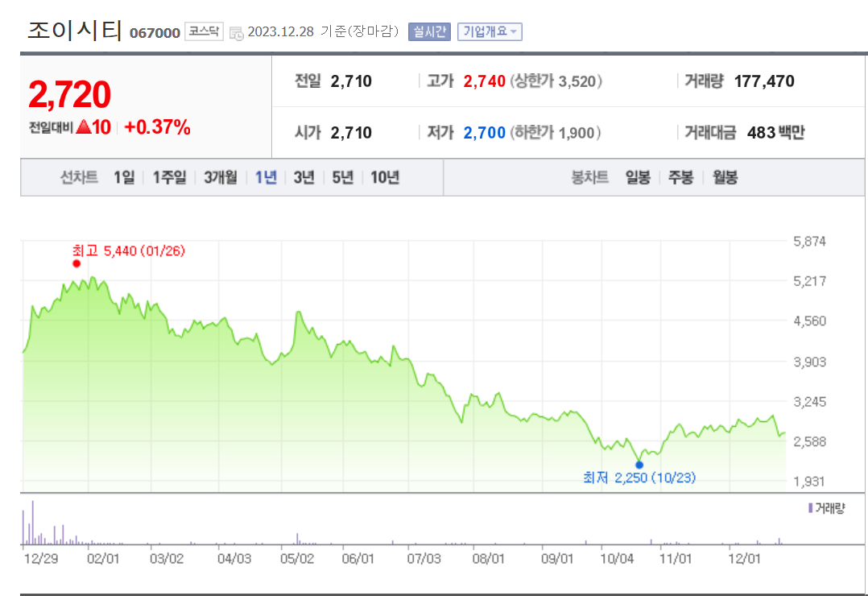Select the 3개월 line chart tab

pos(221,177)
